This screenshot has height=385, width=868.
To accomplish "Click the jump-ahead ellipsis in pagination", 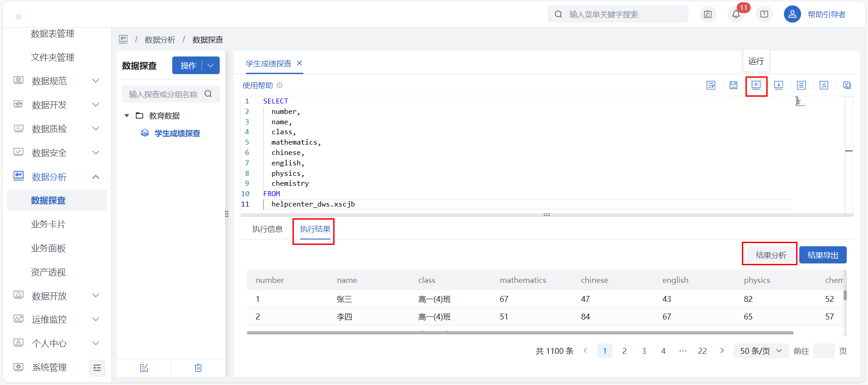I will [x=683, y=351].
